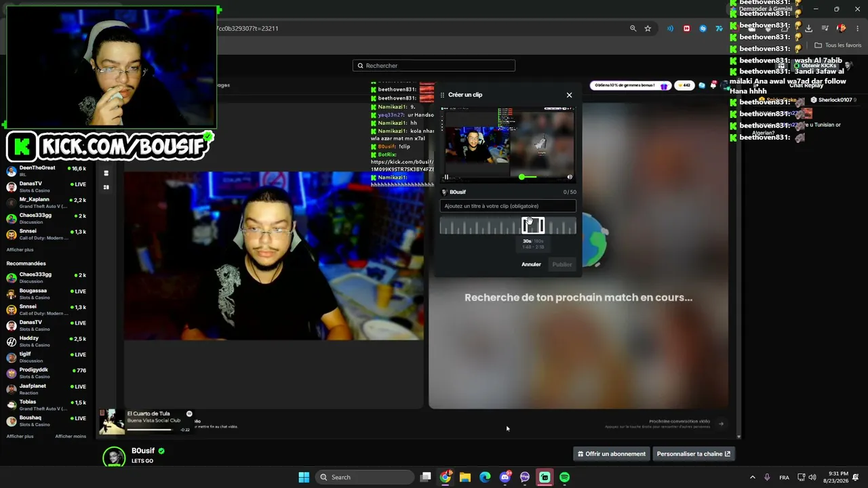Select the white clip range handle on timeline
The height and width of the screenshot is (488, 868).
point(533,226)
